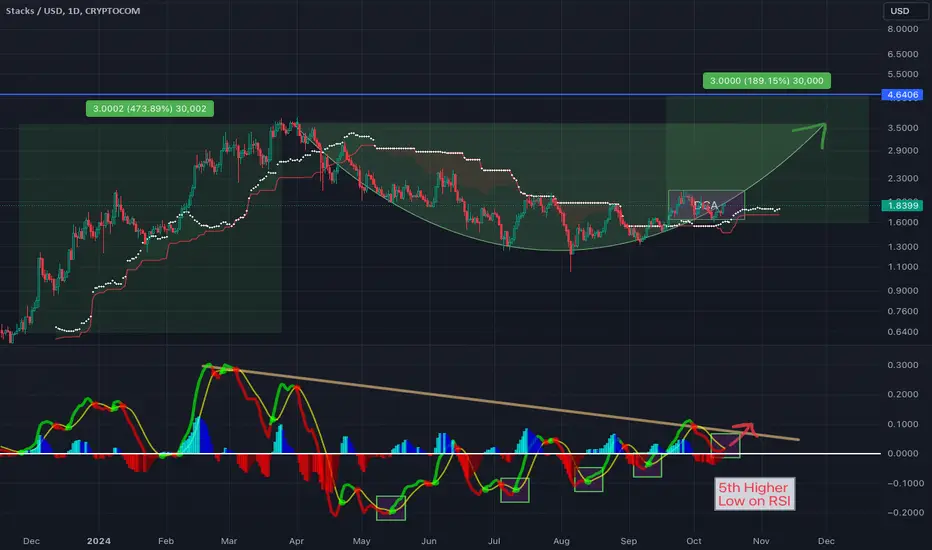Click the Mar label on time axis
The image size is (932, 550).
tap(229, 540)
